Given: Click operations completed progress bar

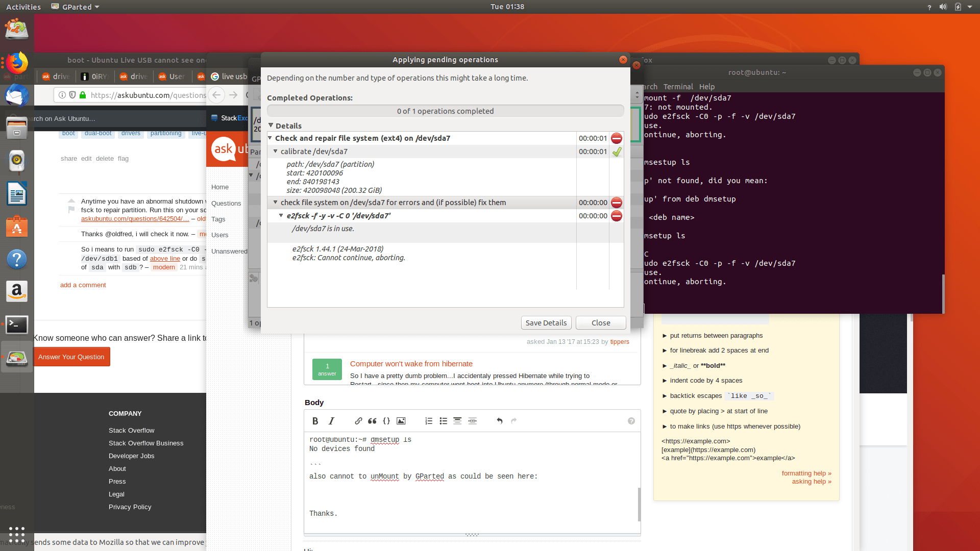Looking at the screenshot, I should pyautogui.click(x=445, y=111).
